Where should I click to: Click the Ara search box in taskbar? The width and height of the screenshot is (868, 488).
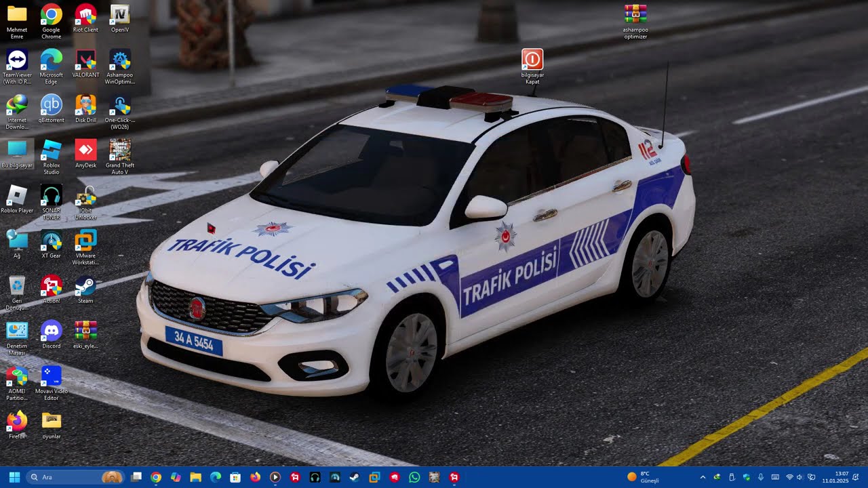[75, 477]
